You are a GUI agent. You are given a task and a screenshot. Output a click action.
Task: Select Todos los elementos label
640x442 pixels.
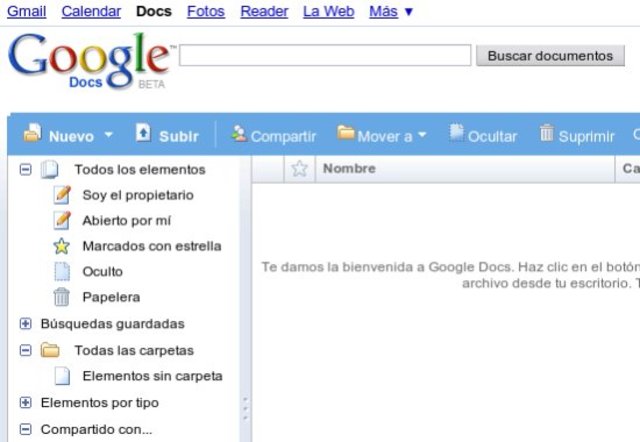(x=140, y=169)
